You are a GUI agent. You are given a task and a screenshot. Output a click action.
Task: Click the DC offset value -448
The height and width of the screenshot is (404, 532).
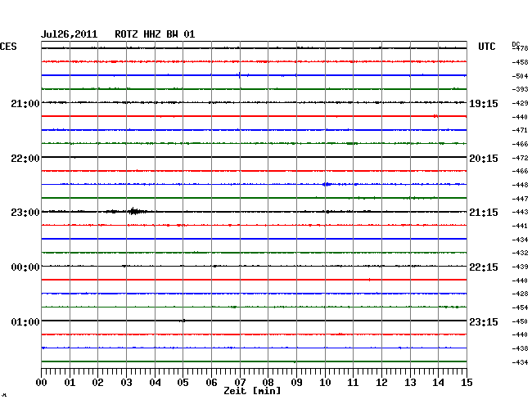pyautogui.click(x=520, y=185)
